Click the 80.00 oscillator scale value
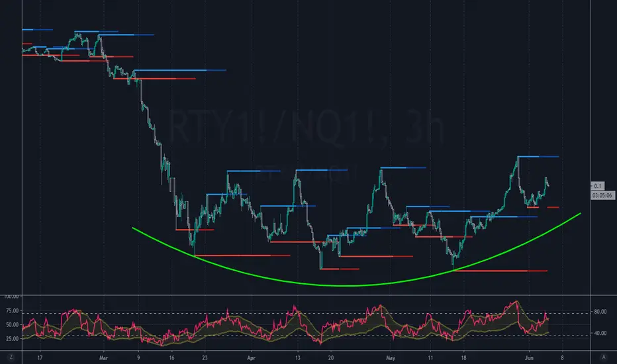Viewport: 617px width, 364px height. click(x=600, y=312)
